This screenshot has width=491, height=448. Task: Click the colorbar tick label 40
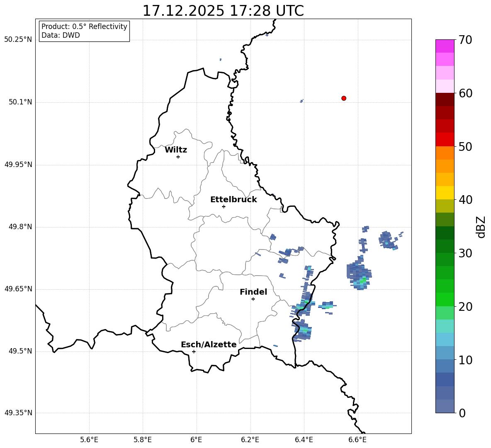pyautogui.click(x=465, y=200)
